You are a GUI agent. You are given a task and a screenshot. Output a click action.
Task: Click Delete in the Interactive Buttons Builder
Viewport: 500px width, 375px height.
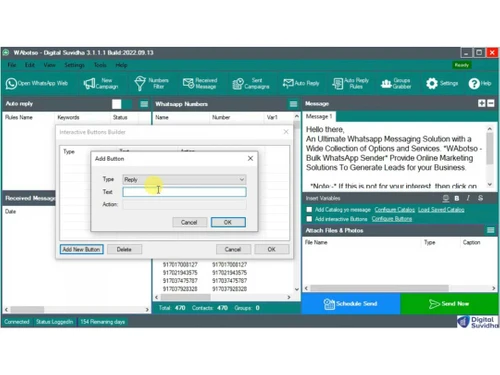point(124,249)
